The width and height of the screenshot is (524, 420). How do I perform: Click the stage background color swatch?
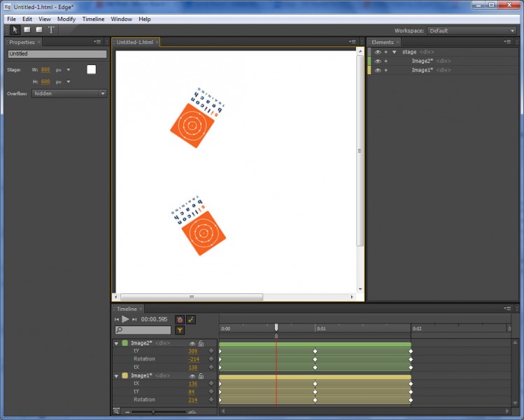91,69
